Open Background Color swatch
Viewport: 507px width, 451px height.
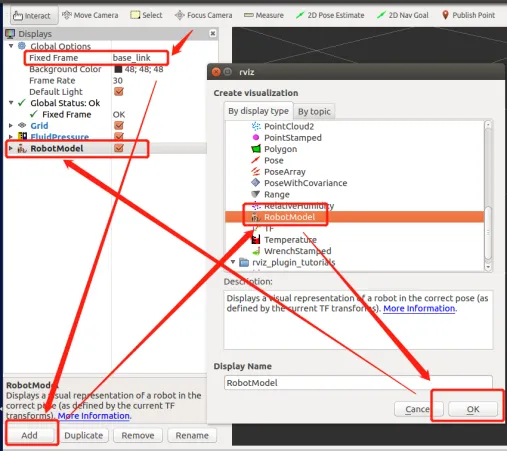[x=118, y=69]
